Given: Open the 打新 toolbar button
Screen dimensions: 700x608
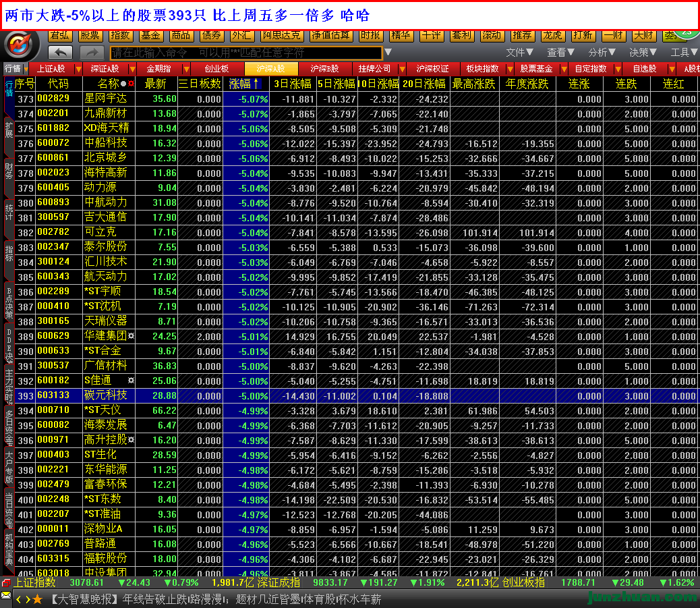Looking at the screenshot, I should click(583, 35).
